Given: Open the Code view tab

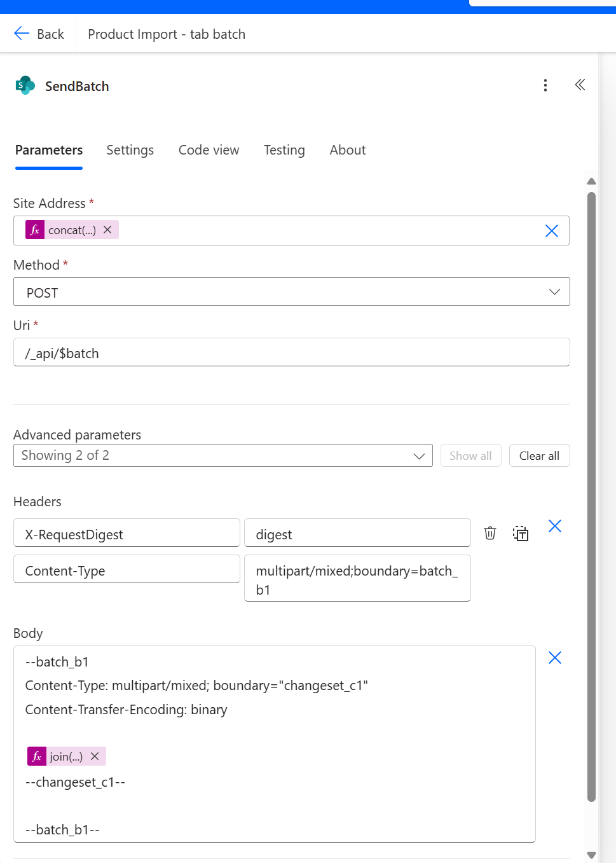Looking at the screenshot, I should [x=209, y=150].
